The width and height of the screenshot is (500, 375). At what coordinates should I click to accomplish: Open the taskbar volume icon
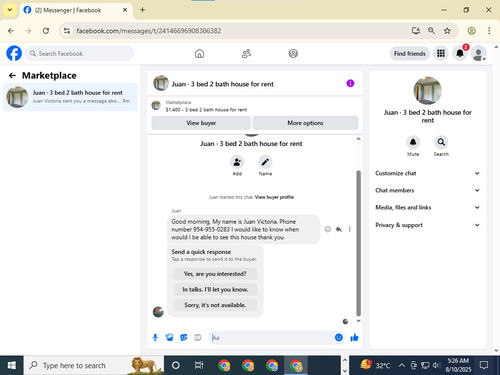point(436,365)
